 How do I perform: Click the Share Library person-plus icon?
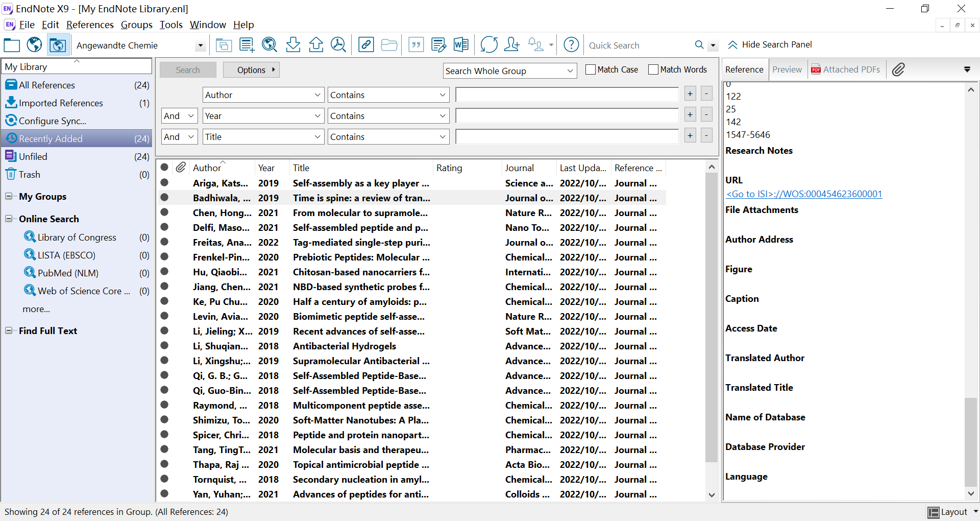(x=511, y=45)
